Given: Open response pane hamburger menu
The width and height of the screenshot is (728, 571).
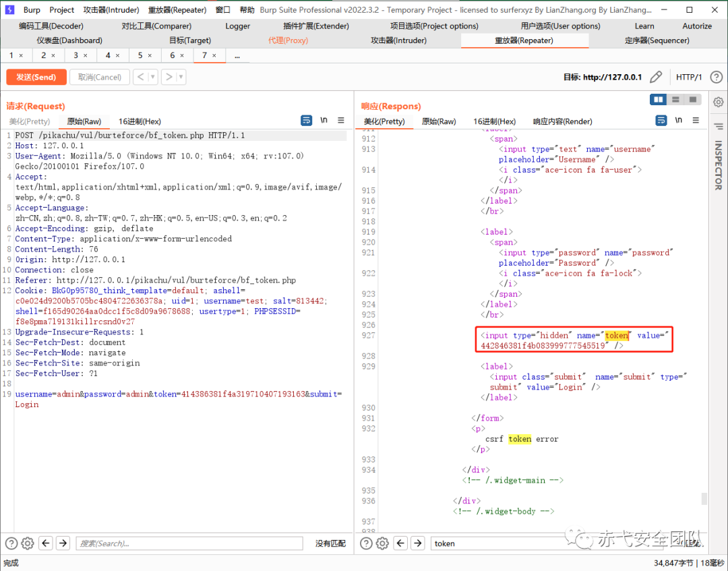Looking at the screenshot, I should [696, 120].
